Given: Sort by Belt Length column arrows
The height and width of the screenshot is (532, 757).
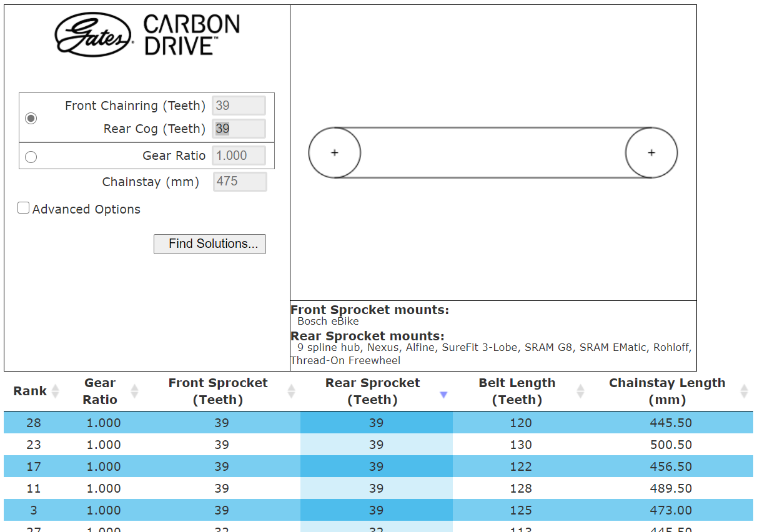Looking at the screenshot, I should (580, 392).
